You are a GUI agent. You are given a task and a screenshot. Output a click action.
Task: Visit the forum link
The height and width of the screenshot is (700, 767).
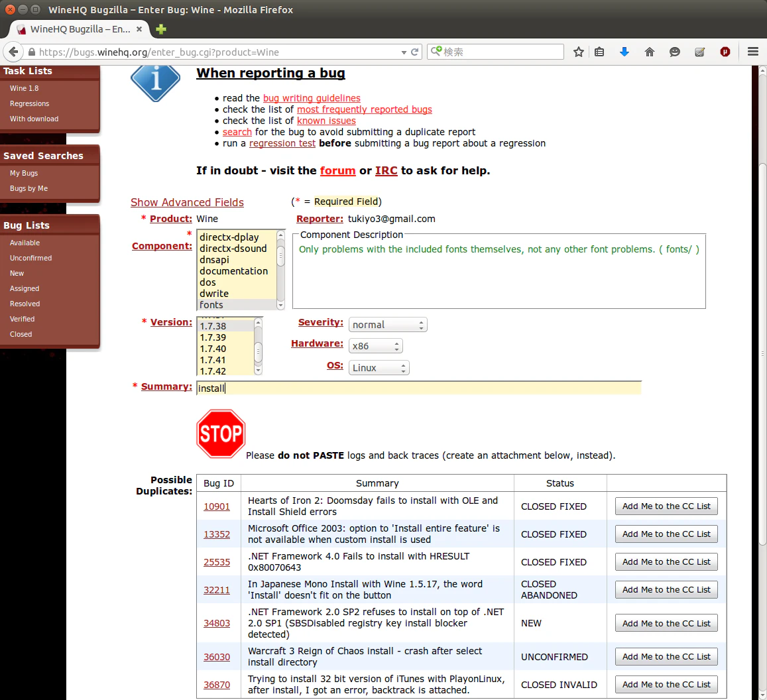click(x=337, y=170)
